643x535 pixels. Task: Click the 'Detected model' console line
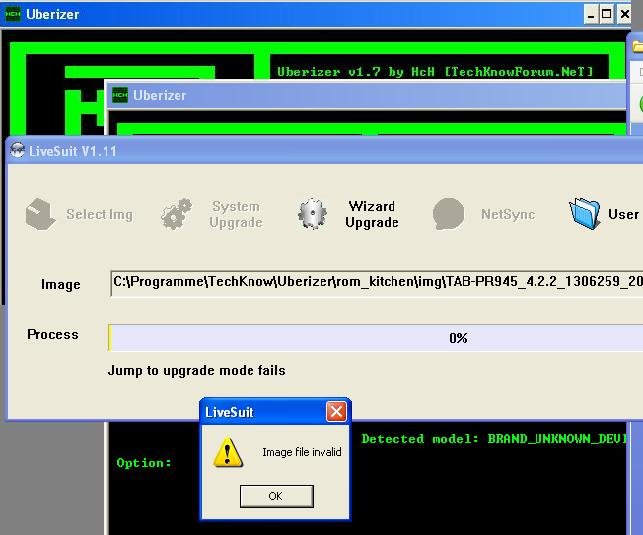(x=494, y=439)
